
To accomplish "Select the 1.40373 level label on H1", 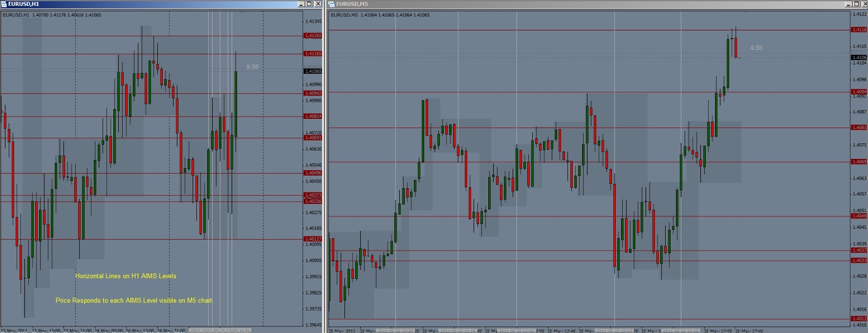I will tap(313, 195).
